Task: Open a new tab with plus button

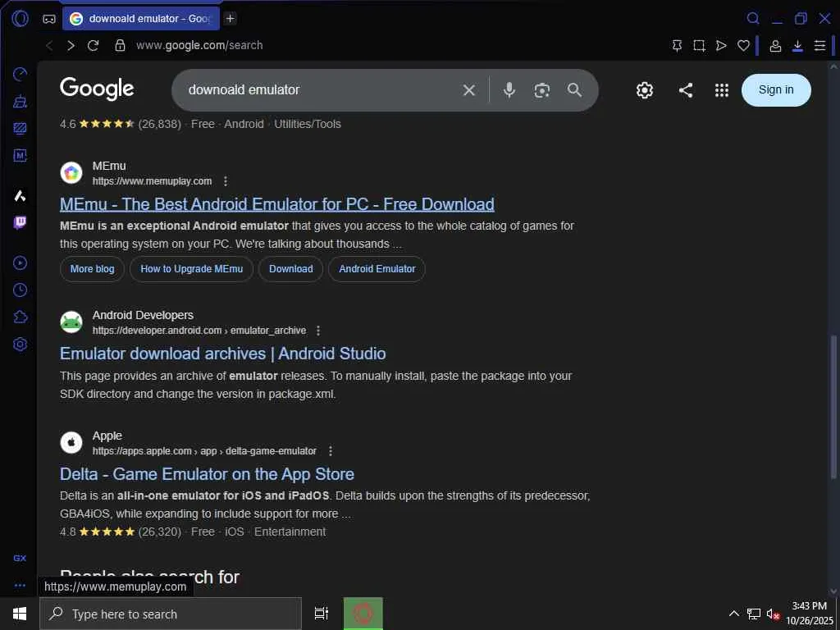Action: tap(231, 19)
